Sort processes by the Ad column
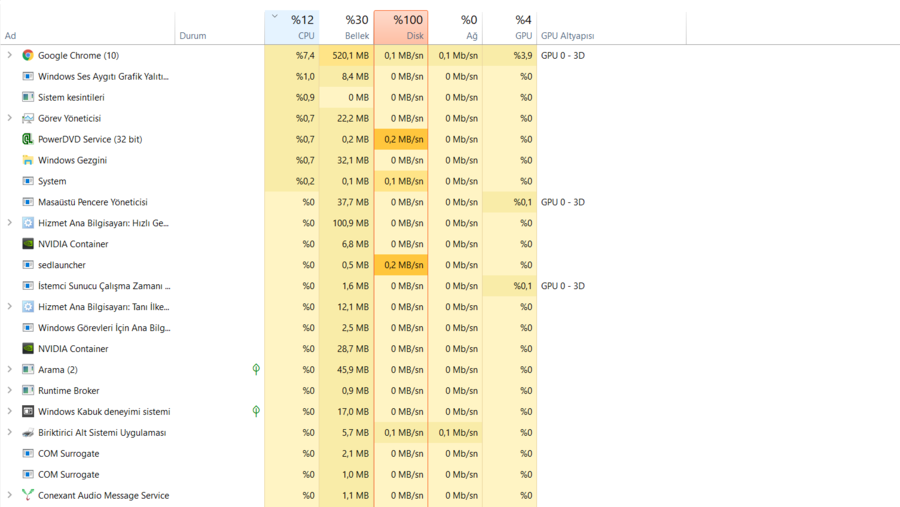 [87, 27]
